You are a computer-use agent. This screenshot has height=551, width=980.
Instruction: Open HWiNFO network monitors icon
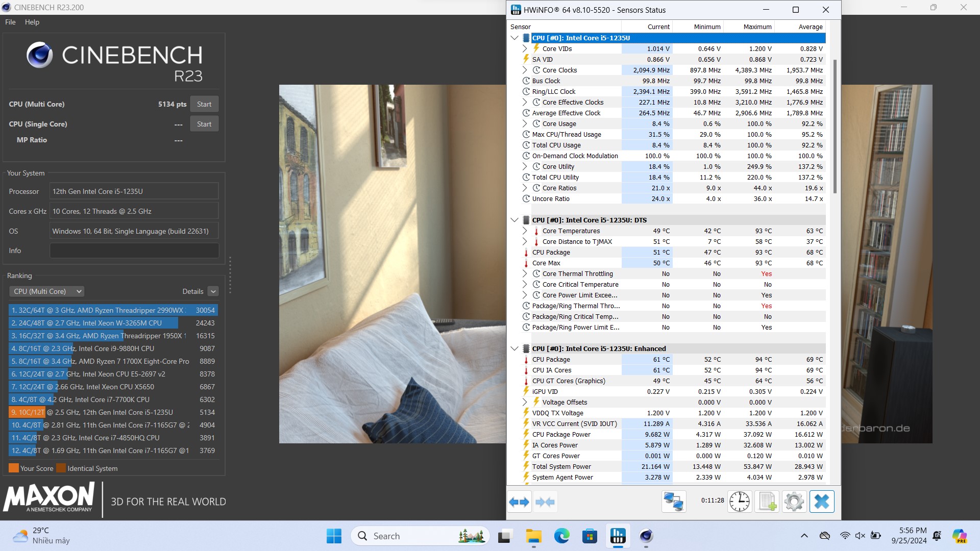coord(674,502)
